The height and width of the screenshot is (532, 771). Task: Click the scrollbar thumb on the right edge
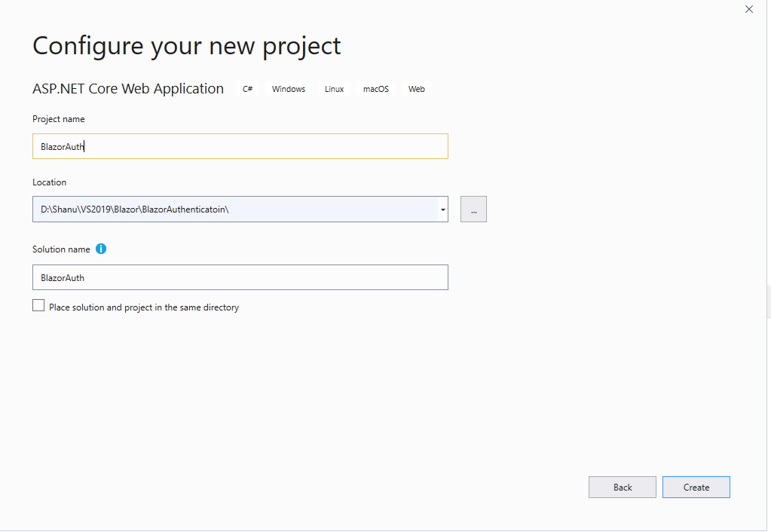(769, 301)
